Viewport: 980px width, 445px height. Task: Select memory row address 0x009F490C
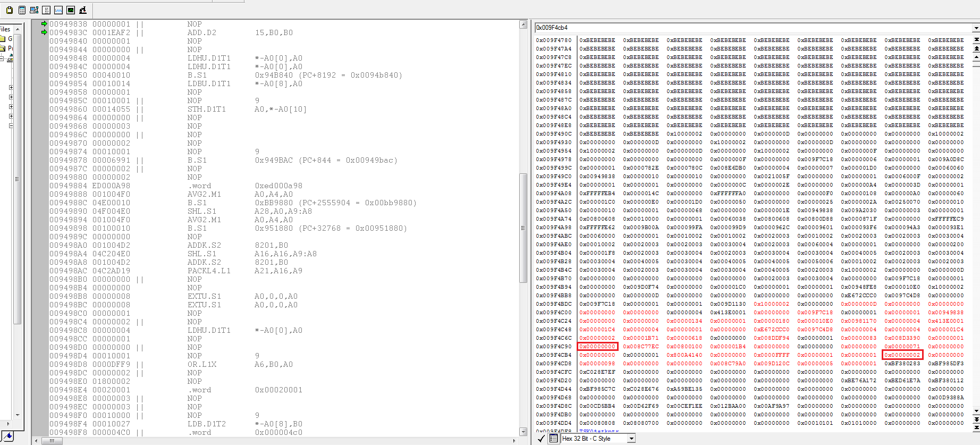click(x=554, y=133)
